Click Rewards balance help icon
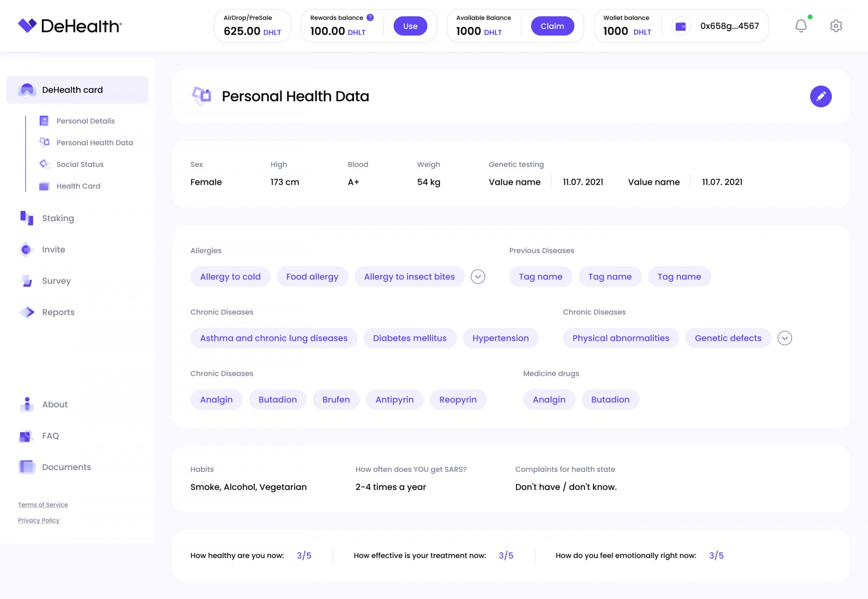Viewport: 868px width, 599px height. tap(370, 18)
